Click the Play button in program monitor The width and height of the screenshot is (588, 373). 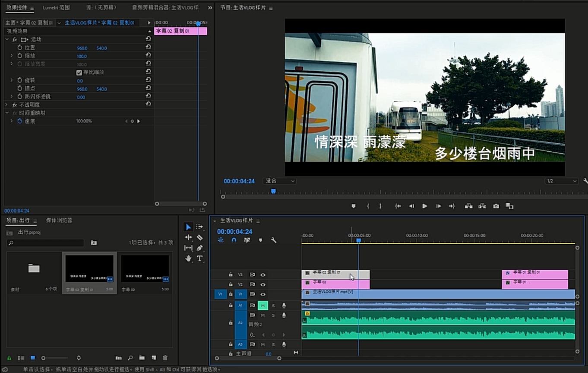point(425,206)
